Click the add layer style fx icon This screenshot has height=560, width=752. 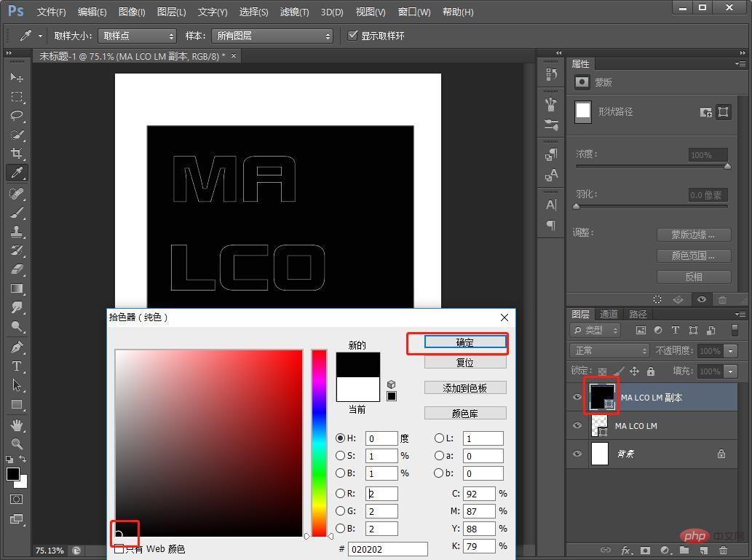point(626,550)
